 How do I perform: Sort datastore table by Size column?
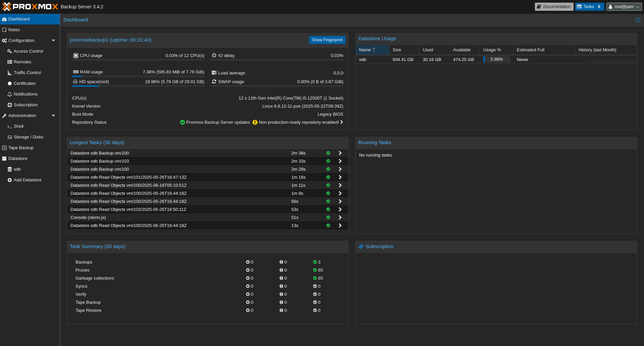tap(404, 50)
